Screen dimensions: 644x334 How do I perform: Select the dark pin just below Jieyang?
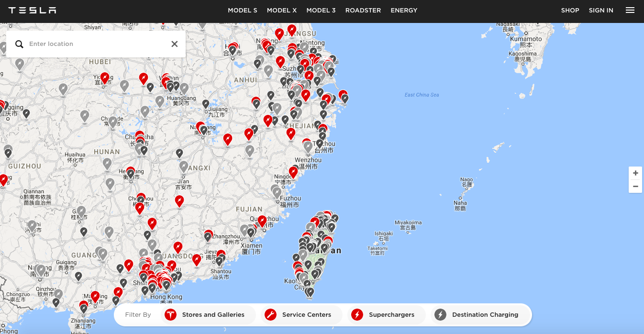pos(219,261)
